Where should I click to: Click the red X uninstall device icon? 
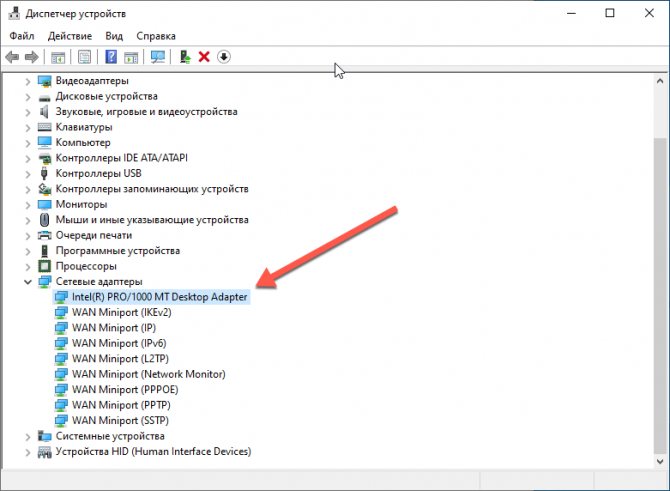pos(204,57)
